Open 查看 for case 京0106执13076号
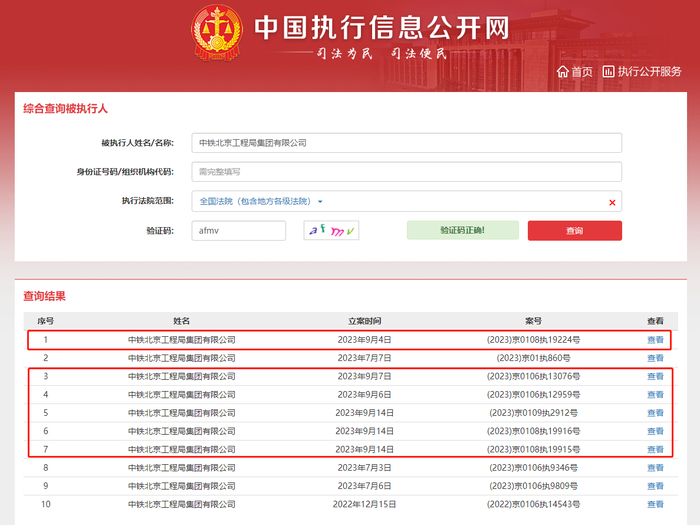 pos(655,376)
